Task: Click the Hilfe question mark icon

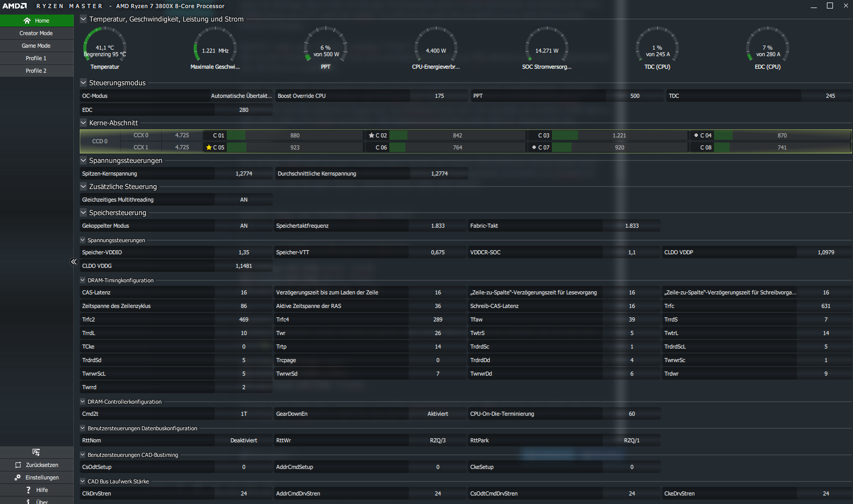Action: pyautogui.click(x=28, y=490)
